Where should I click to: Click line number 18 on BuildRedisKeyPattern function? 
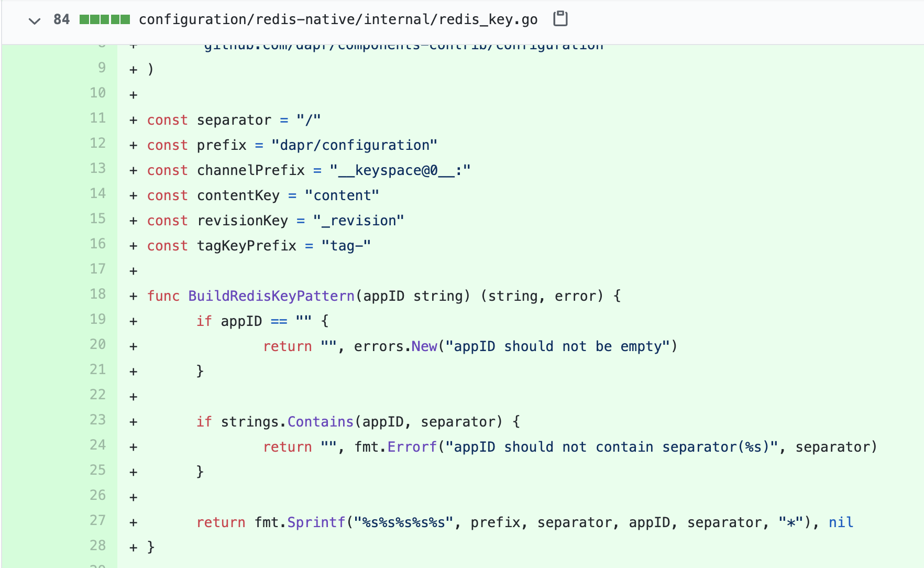[x=97, y=293]
